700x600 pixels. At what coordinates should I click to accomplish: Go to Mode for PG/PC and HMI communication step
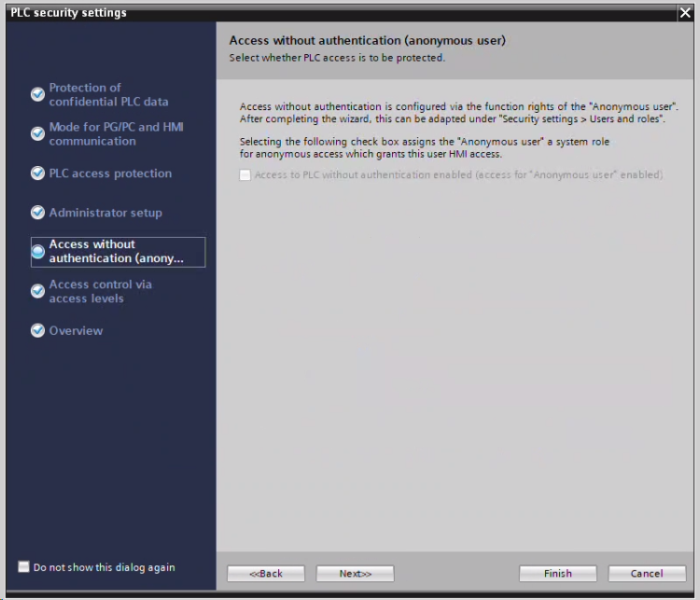pos(116,134)
